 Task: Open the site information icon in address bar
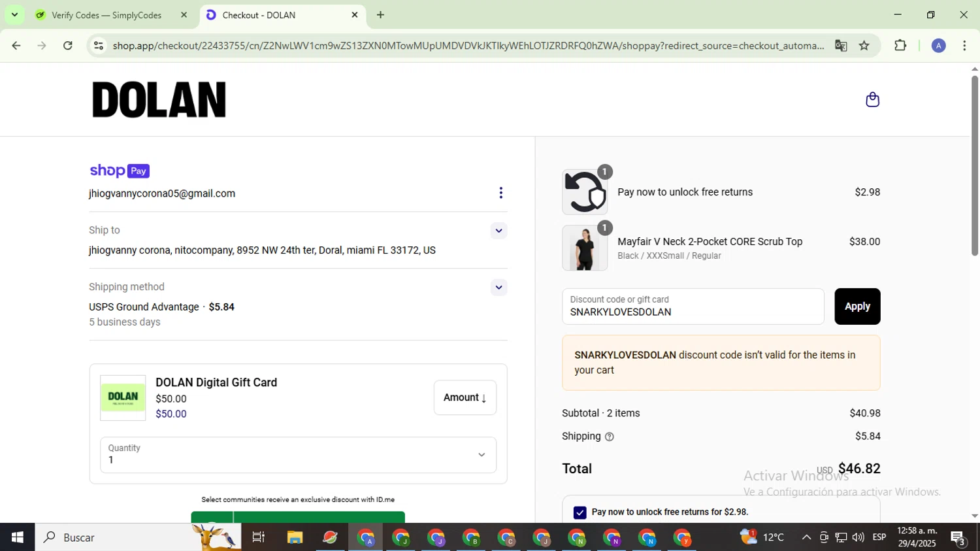tap(99, 45)
